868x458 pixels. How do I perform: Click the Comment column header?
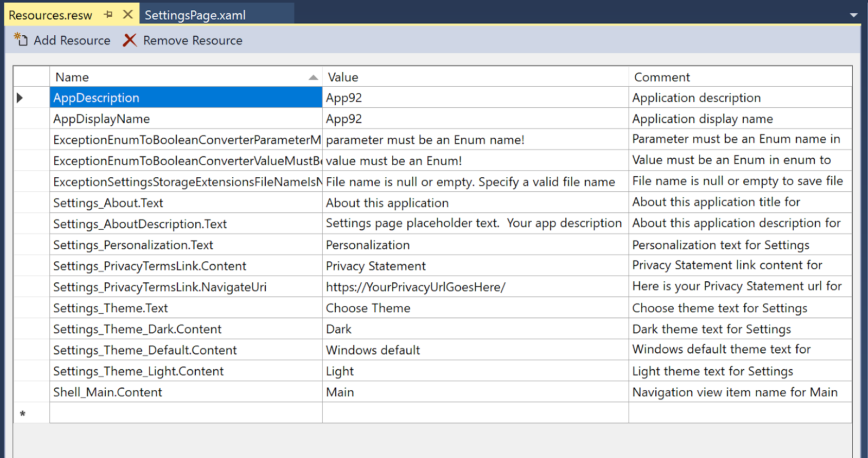coord(741,77)
